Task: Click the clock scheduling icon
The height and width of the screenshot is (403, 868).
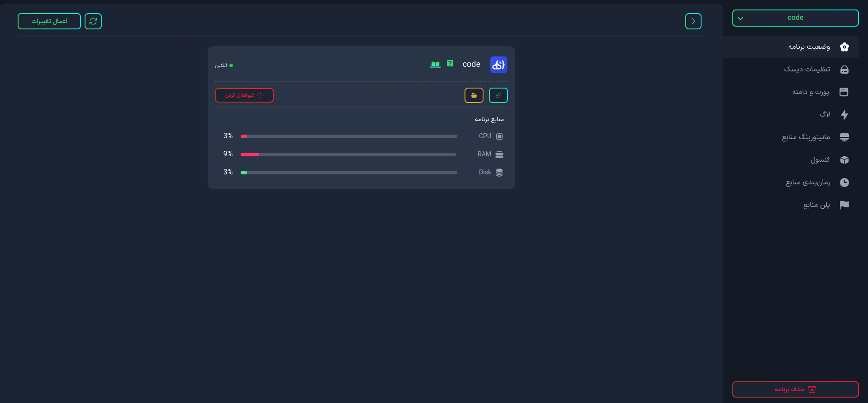Action: [844, 183]
